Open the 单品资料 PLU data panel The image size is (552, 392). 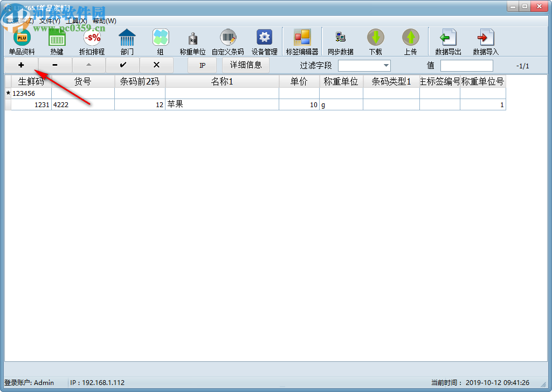click(x=22, y=41)
